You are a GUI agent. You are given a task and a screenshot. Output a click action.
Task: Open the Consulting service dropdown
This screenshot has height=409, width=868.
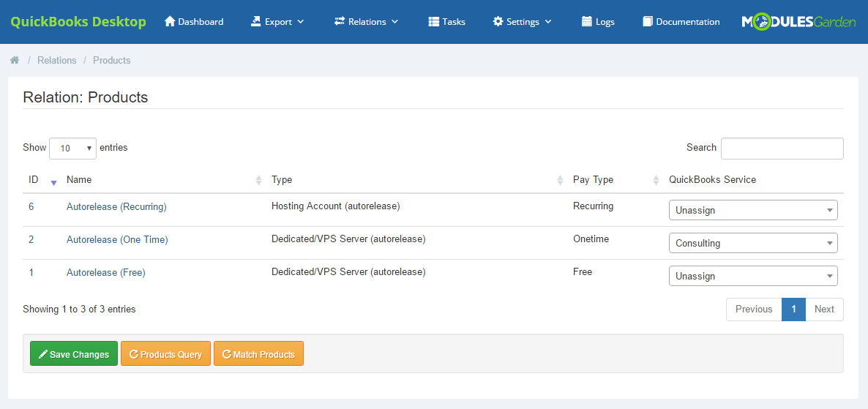753,243
